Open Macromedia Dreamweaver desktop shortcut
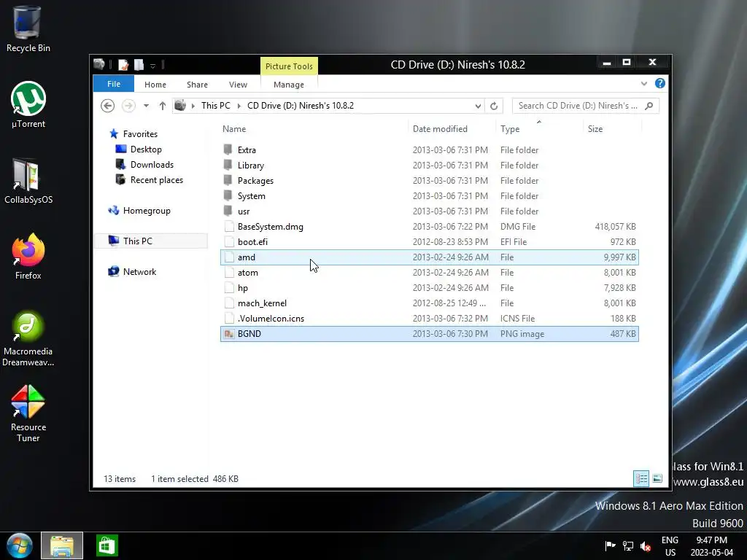The width and height of the screenshot is (747, 560). point(28,338)
